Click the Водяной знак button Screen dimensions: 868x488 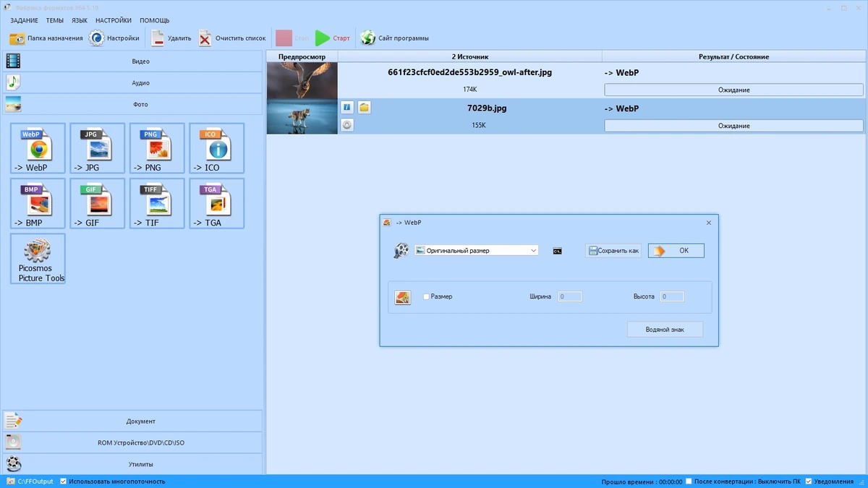pyautogui.click(x=665, y=329)
